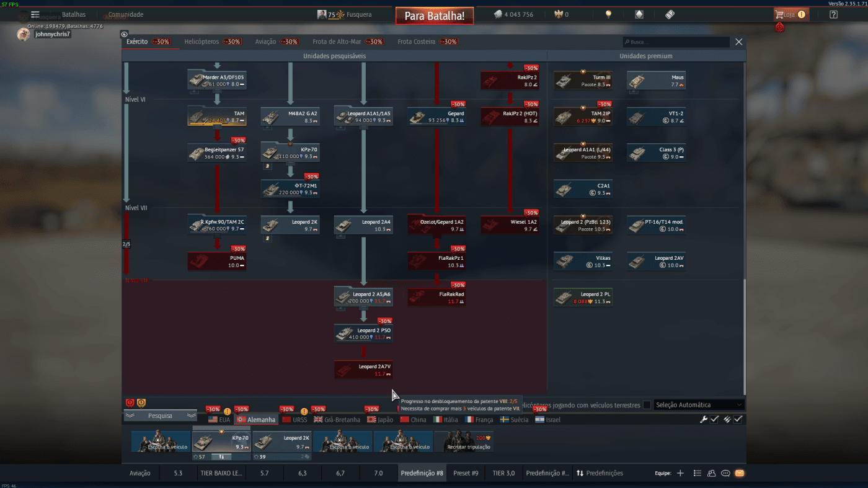Image resolution: width=868 pixels, height=488 pixels.
Task: Toggle the checkbox beside the wrench icon
Action: tap(714, 420)
